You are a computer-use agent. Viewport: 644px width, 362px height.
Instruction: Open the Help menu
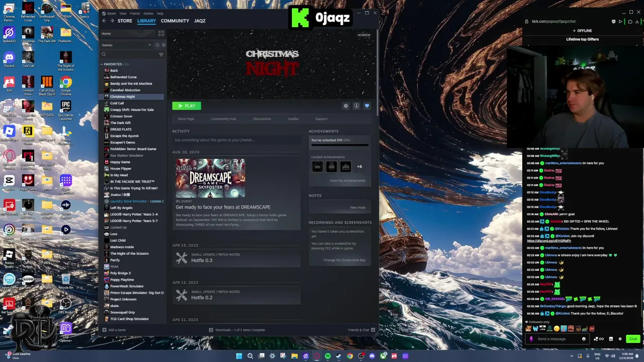click(x=160, y=14)
